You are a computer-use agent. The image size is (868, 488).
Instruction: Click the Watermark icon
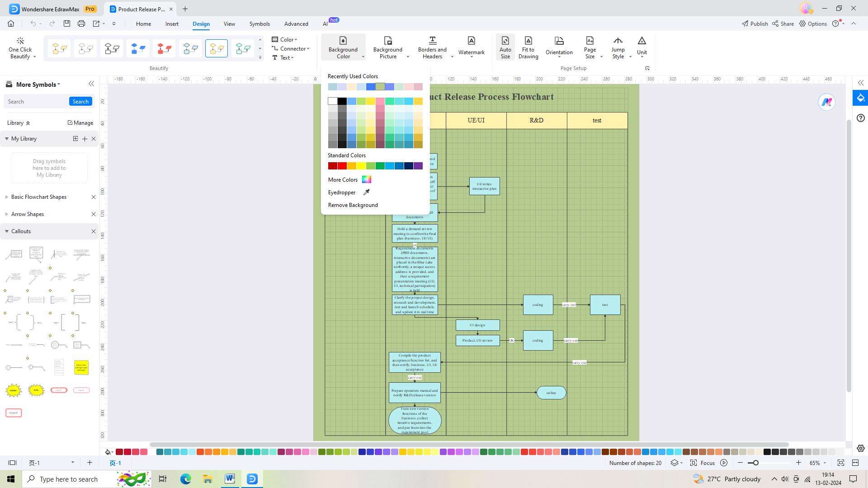pyautogui.click(x=471, y=41)
